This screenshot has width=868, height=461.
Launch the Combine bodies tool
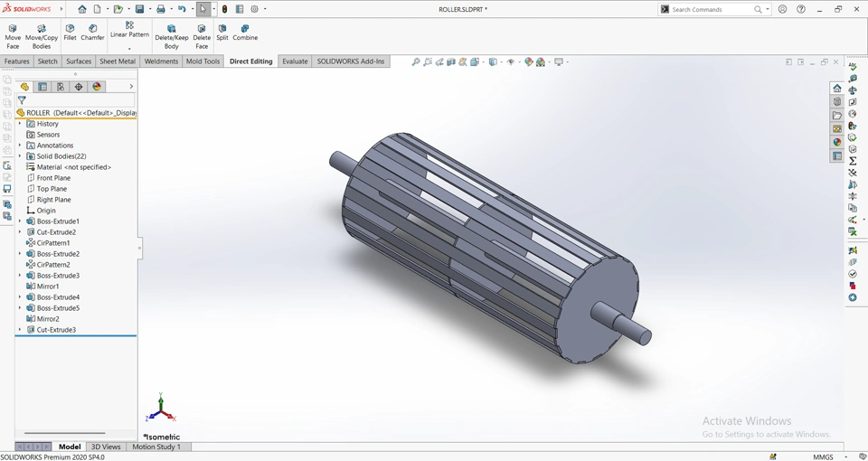click(245, 33)
